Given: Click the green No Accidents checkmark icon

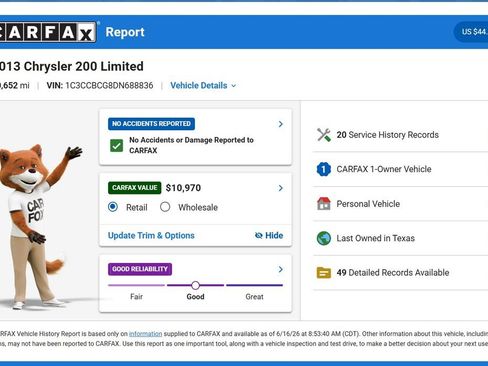Looking at the screenshot, I should tap(116, 145).
